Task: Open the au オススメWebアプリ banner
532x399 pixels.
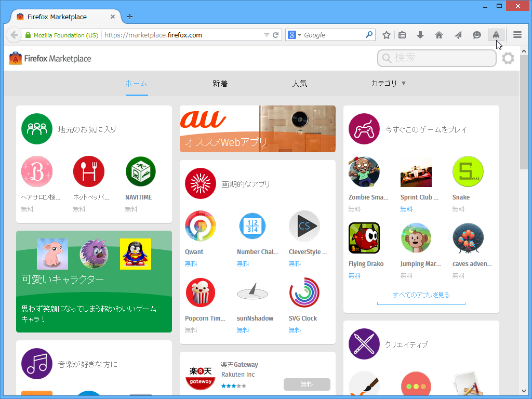Action: (x=258, y=129)
